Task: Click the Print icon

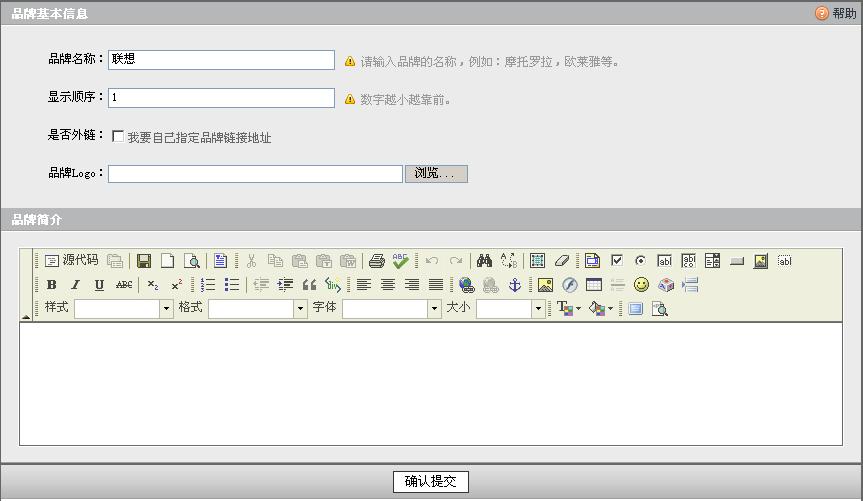Action: [x=376, y=260]
